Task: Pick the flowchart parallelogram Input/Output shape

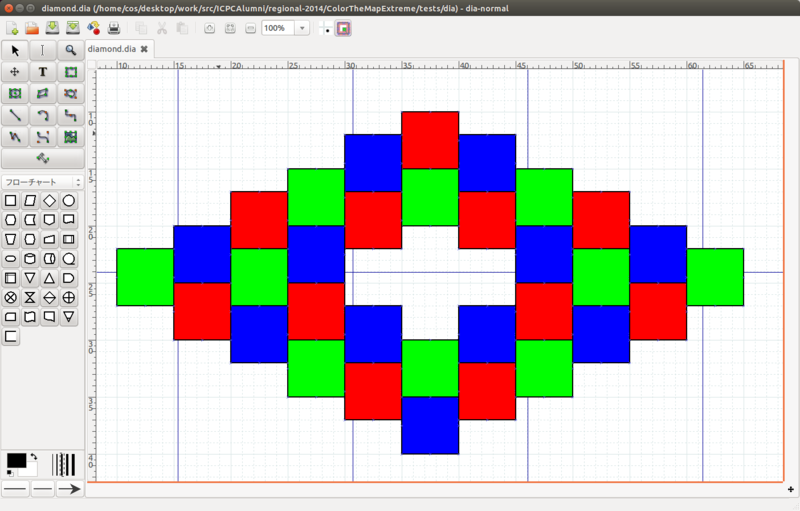Action: [30, 200]
